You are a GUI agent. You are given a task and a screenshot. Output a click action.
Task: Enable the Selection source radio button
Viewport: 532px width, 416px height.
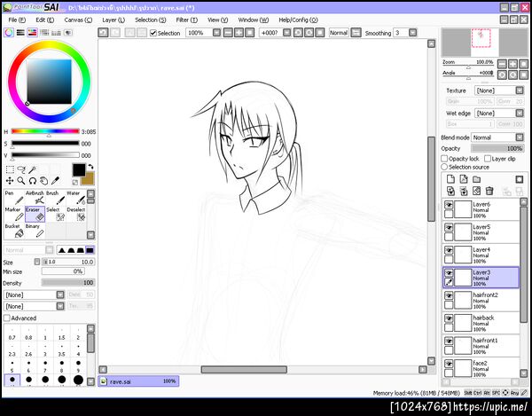(x=444, y=167)
